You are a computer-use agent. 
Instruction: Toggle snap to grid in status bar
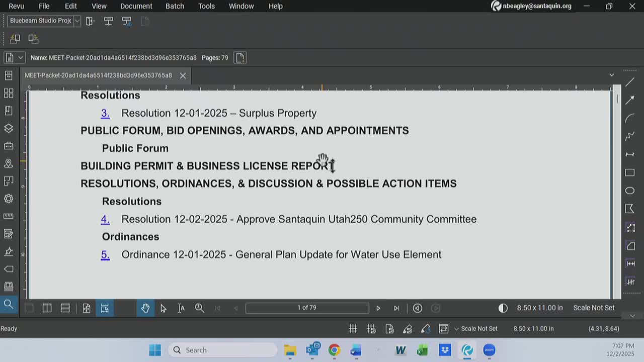(x=371, y=329)
